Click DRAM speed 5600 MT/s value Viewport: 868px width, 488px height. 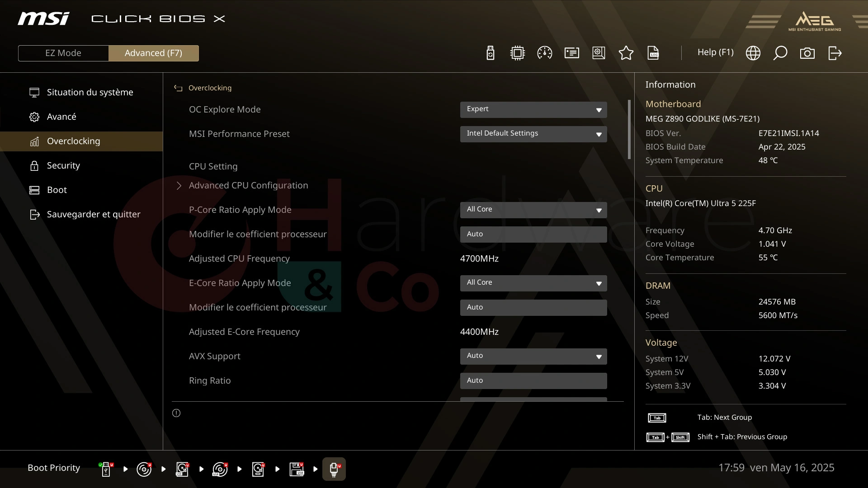click(778, 315)
